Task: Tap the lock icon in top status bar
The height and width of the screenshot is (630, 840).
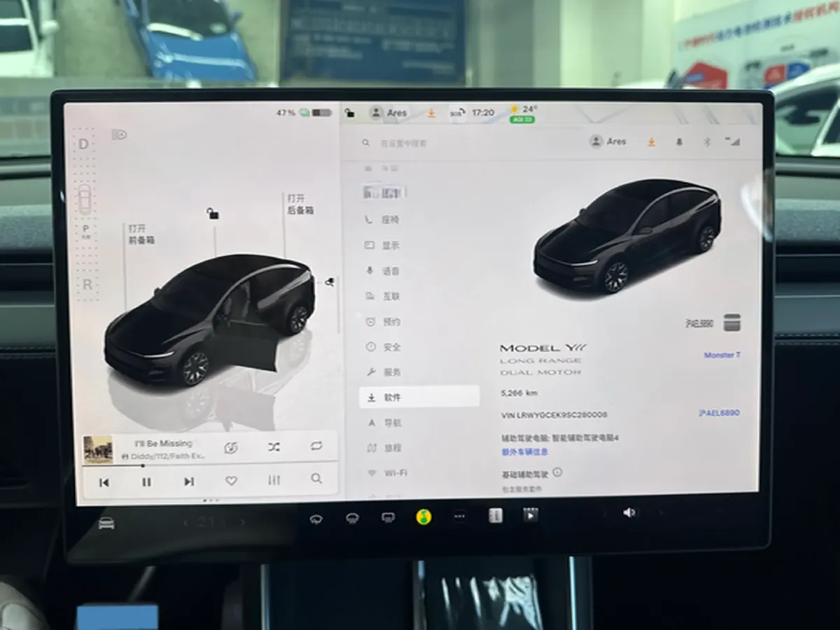Action: (x=350, y=113)
